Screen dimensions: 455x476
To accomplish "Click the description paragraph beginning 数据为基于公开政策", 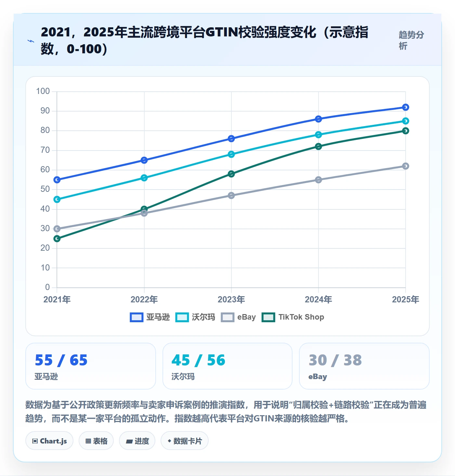I will tap(226, 412).
